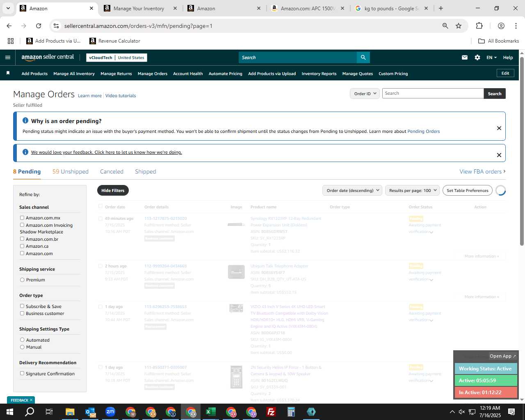Image resolution: width=525 pixels, height=420 pixels.
Task: Switch to the Shipped orders tab
Action: (146, 171)
